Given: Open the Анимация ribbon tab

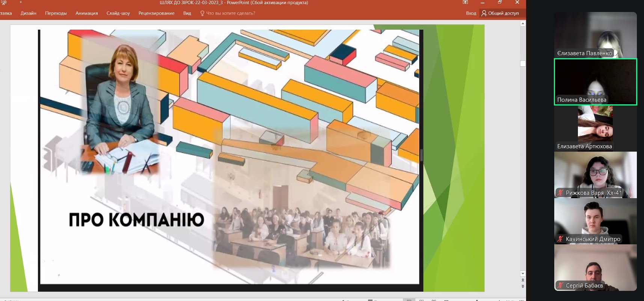Looking at the screenshot, I should pyautogui.click(x=87, y=13).
